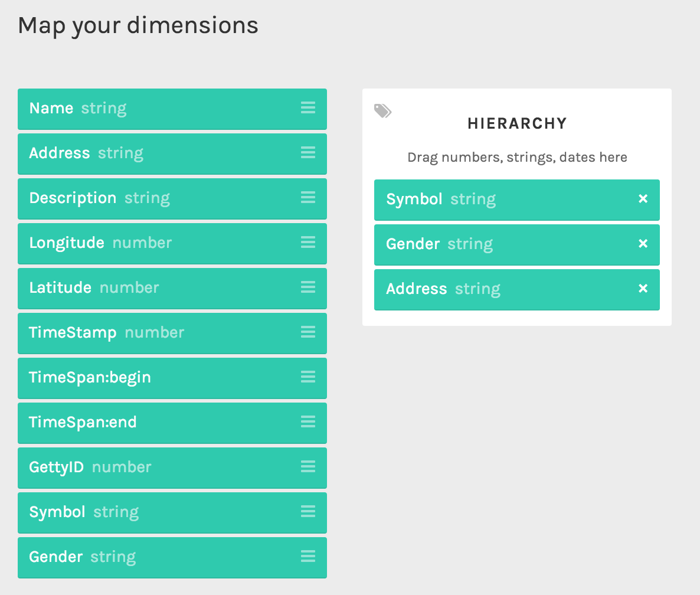Screen dimensions: 700x595
Task: Click handle icon on TimeSpan:end row
Action: 308,422
